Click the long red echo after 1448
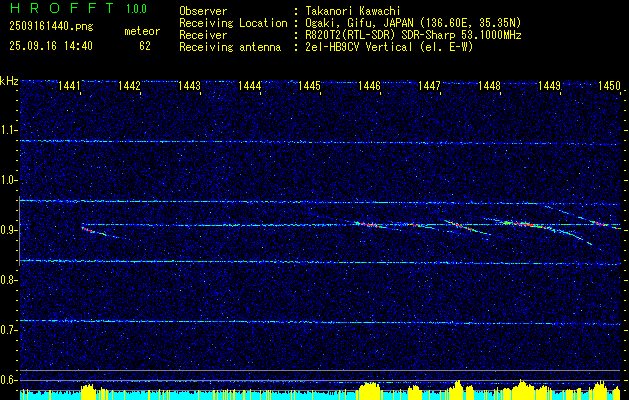Image resolution: width=629 pixels, height=400 pixels. (526, 225)
